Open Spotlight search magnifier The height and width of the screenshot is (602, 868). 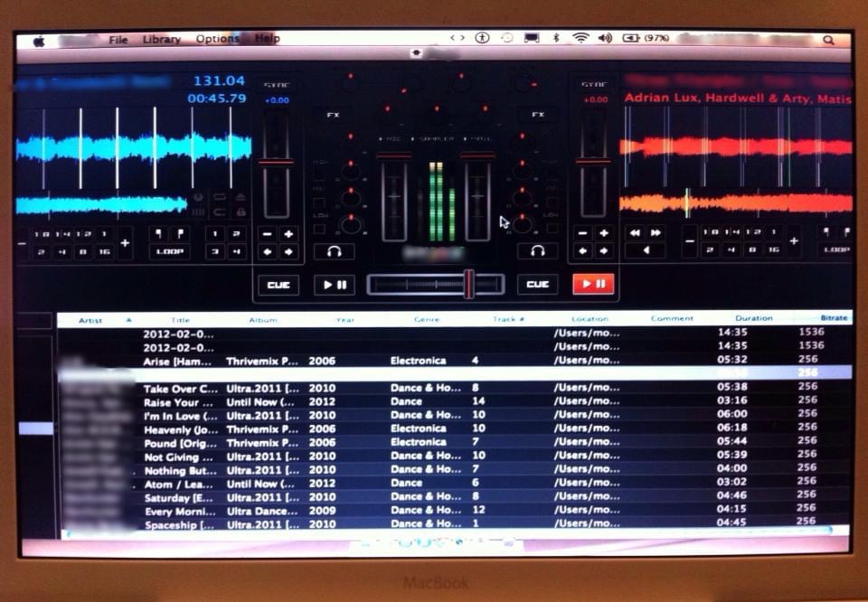(828, 40)
